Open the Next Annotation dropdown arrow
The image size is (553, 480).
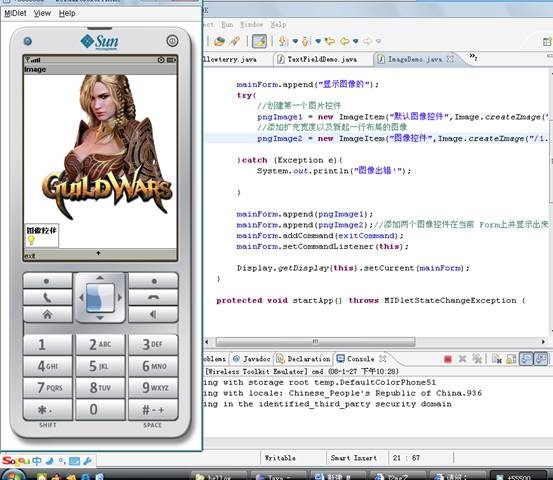click(295, 41)
